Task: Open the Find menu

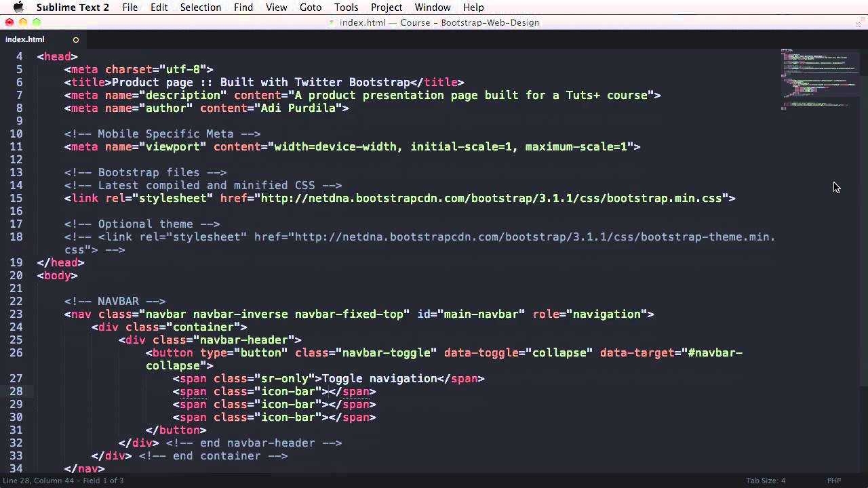Action: coord(243,7)
